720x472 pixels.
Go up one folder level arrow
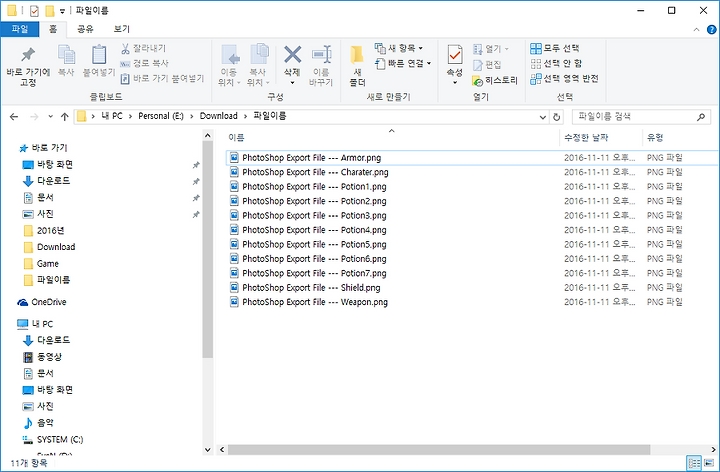coord(65,117)
